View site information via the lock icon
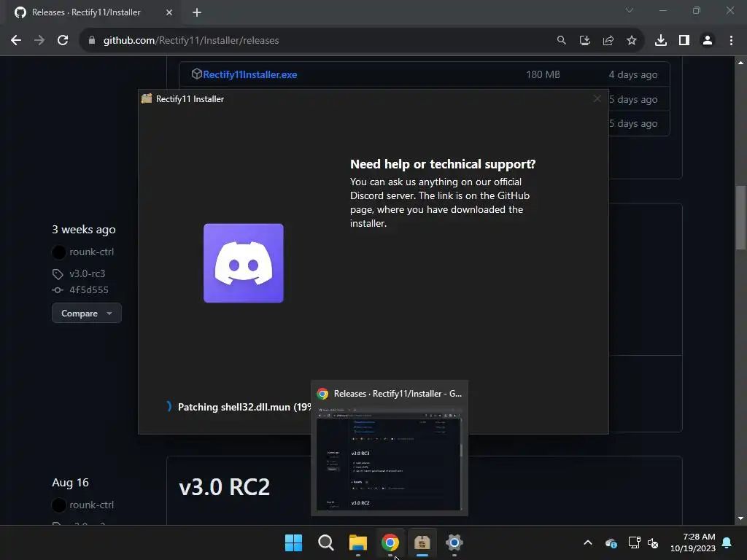The image size is (747, 560). pos(92,41)
